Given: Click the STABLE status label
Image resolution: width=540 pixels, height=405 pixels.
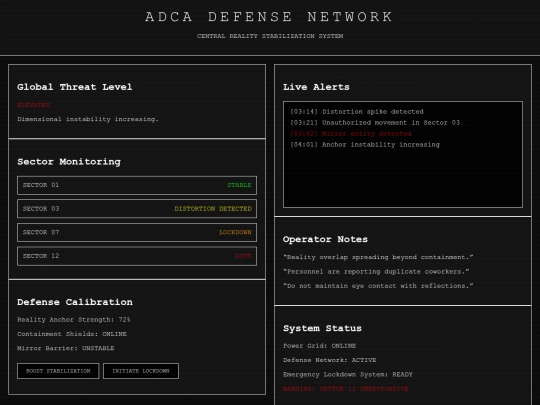Looking at the screenshot, I should (239, 185).
